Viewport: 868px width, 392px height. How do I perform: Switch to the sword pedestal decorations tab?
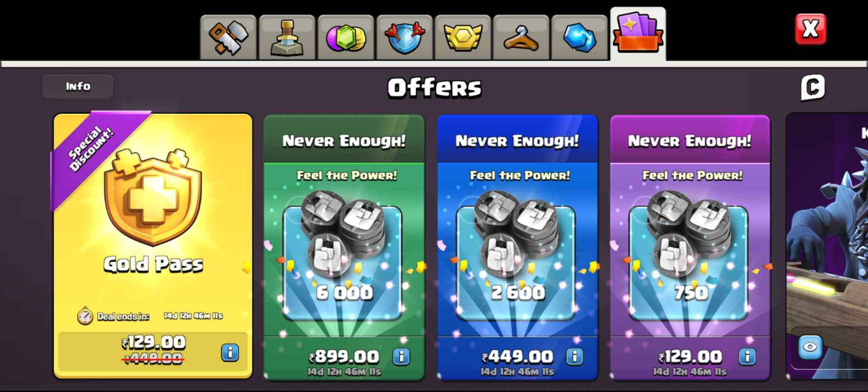[x=287, y=38]
